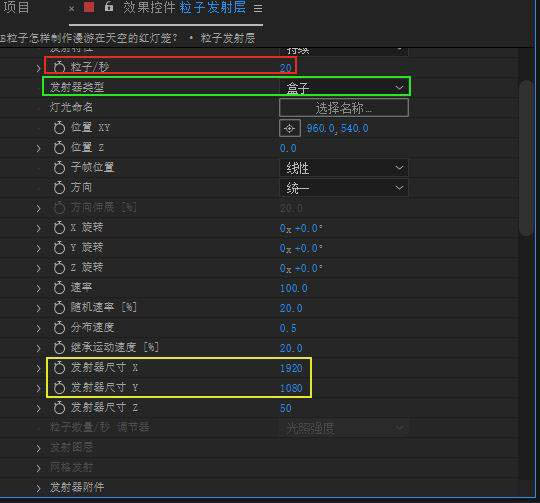Open the 发射器类型 dropdown showing 盒子
The width and height of the screenshot is (540, 503).
[344, 87]
